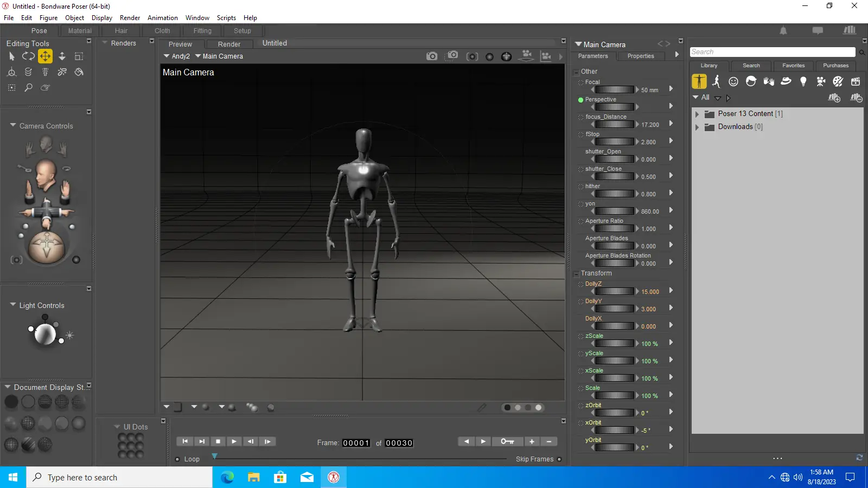
Task: Open the Animation menu
Action: [x=162, y=18]
